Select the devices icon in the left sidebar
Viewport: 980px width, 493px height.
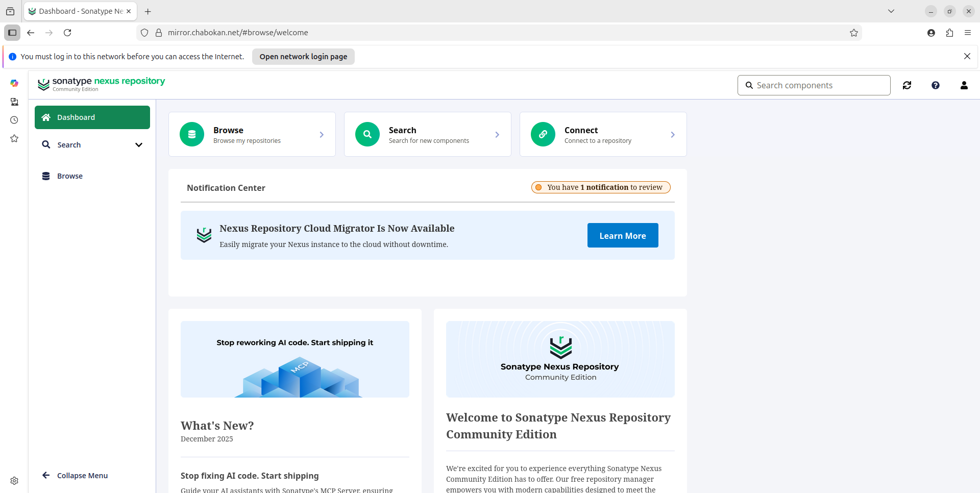point(14,102)
